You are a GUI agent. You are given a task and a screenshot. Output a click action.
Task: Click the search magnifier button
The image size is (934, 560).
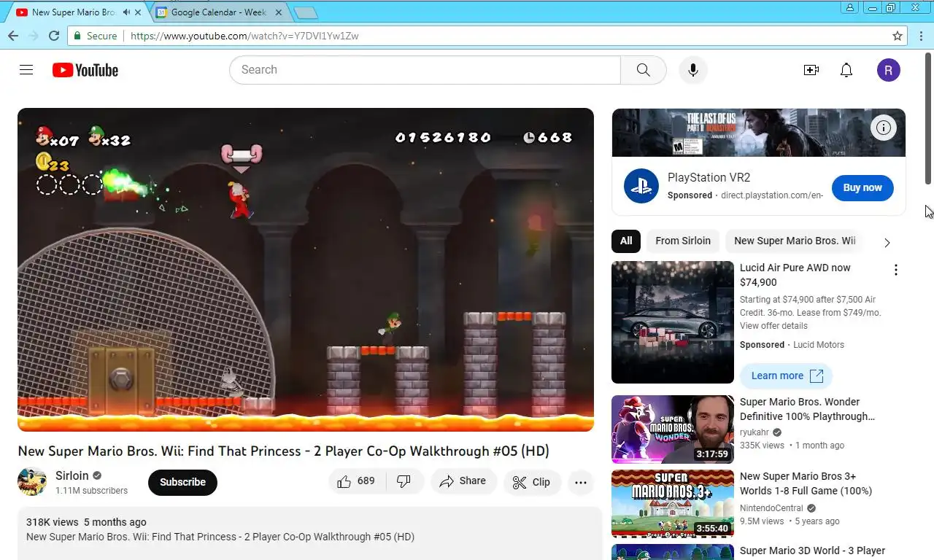[x=643, y=70]
